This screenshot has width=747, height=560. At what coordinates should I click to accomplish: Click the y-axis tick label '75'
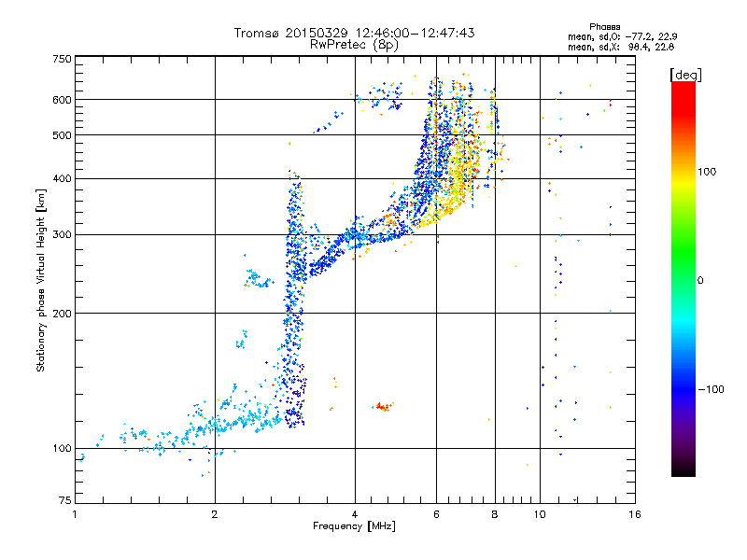point(65,500)
